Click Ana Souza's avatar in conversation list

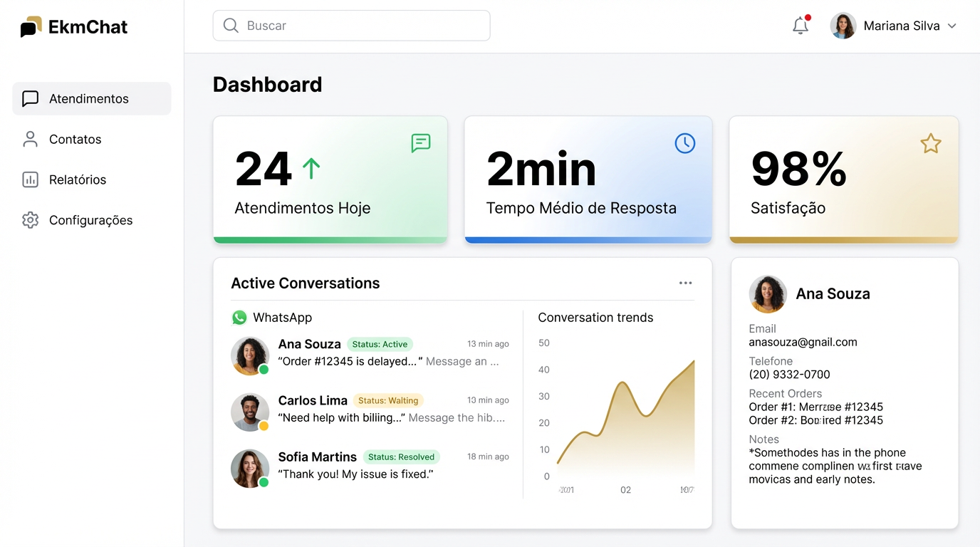tap(250, 355)
